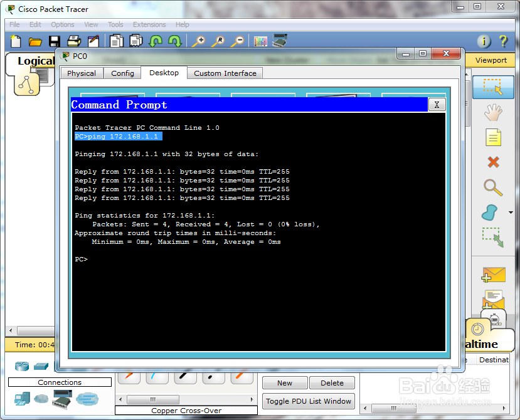Select the Routers device category icon
This screenshot has height=420, width=520.
pos(22,366)
